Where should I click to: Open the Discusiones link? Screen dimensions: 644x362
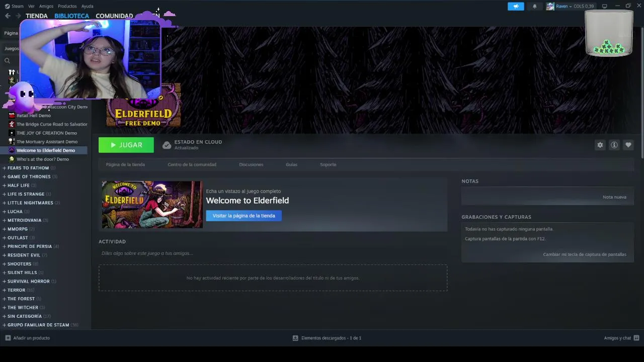[x=251, y=164]
